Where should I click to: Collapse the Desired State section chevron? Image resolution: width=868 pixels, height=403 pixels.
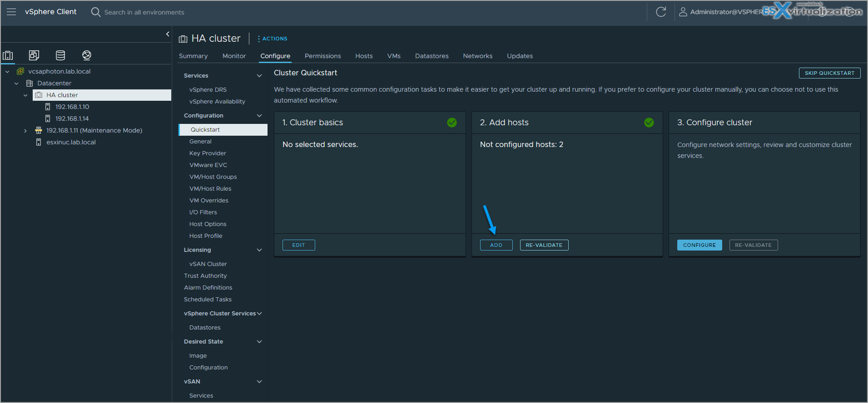pos(259,342)
